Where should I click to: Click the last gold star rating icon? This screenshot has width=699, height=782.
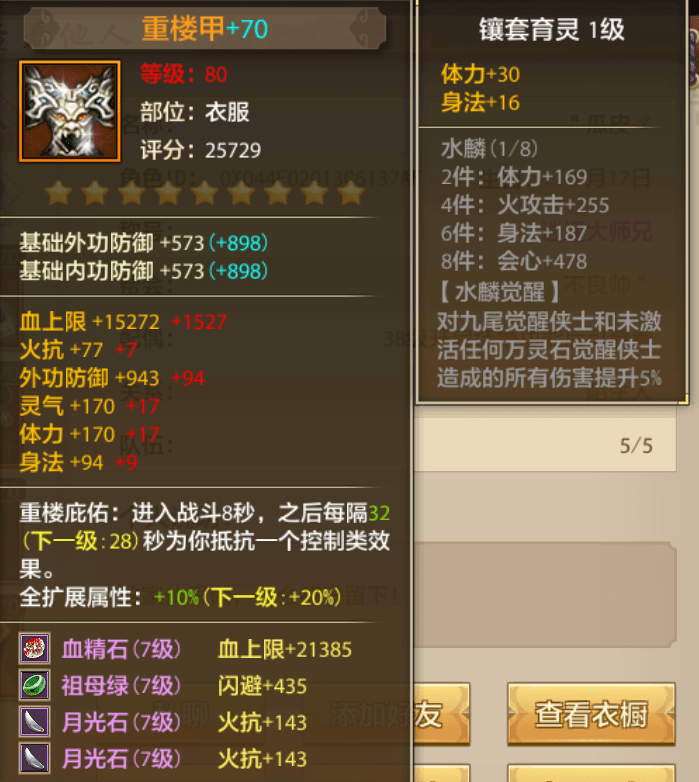[351, 193]
